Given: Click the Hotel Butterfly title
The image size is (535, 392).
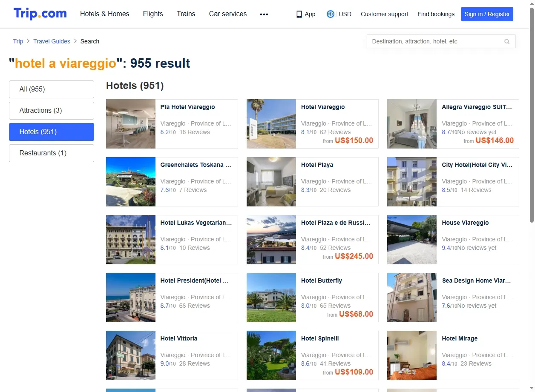Looking at the screenshot, I should (x=322, y=280).
